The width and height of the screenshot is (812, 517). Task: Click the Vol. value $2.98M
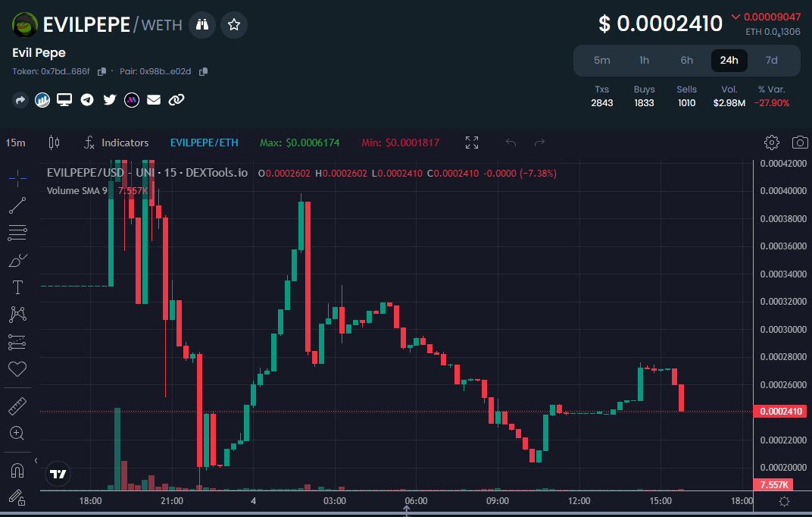tap(729, 103)
